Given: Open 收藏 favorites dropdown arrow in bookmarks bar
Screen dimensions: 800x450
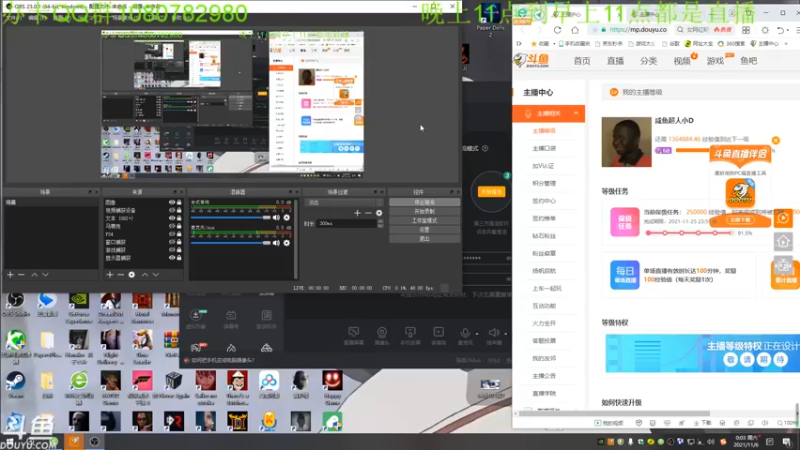Looking at the screenshot, I should [553, 44].
